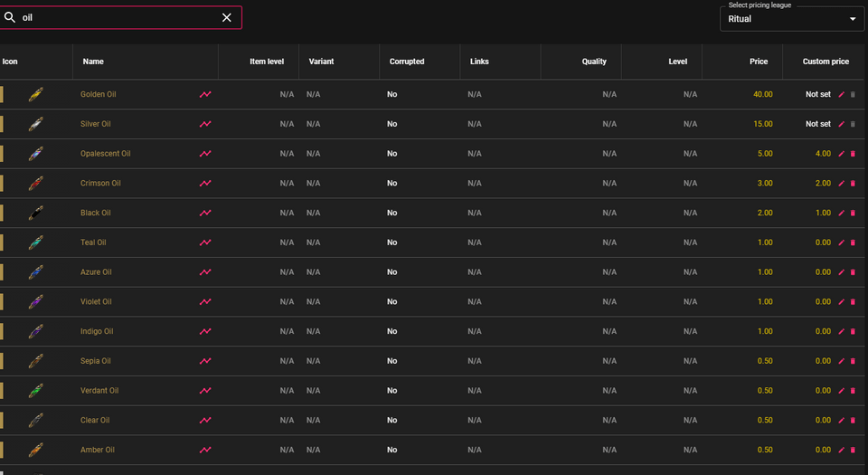
Task: Clear the search box with X icon
Action: point(227,17)
